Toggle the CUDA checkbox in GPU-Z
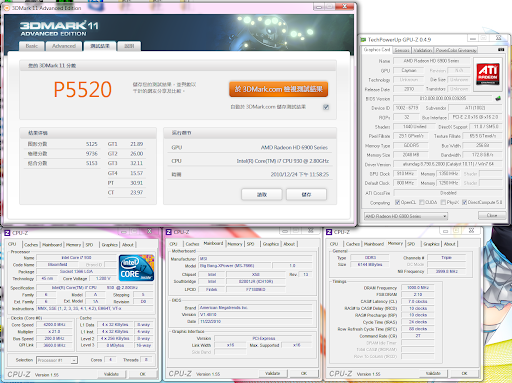Image resolution: width=512 pixels, height=383 pixels. click(x=422, y=202)
